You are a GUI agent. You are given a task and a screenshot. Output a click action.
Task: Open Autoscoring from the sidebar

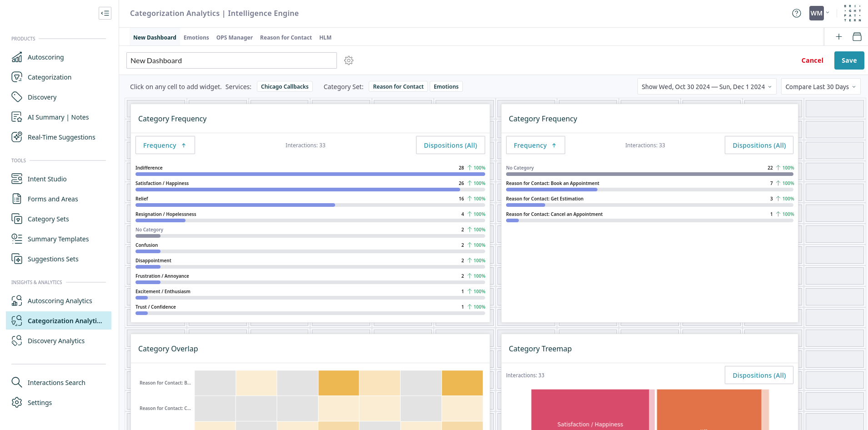click(x=45, y=57)
